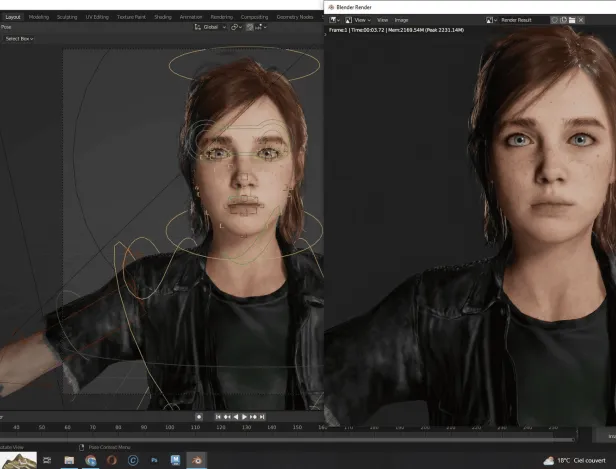Image resolution: width=616 pixels, height=469 pixels.
Task: Open the Image menu in render window
Action: 401,19
